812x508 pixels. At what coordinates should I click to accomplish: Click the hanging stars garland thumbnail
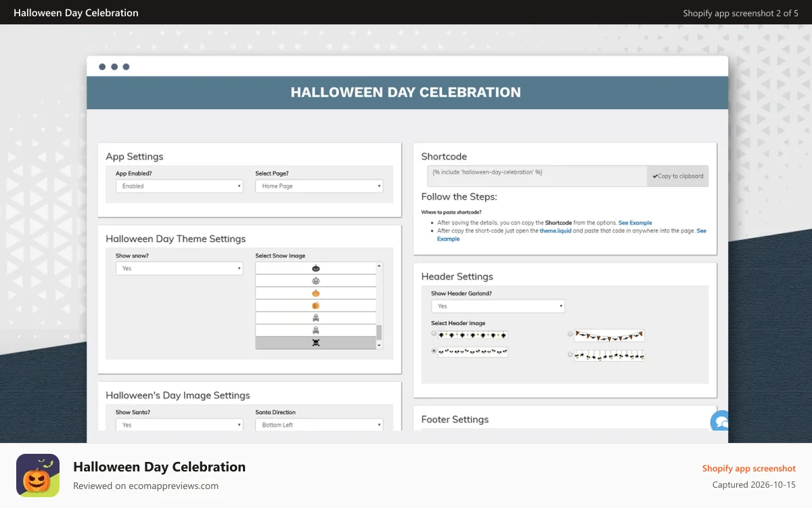tap(609, 355)
